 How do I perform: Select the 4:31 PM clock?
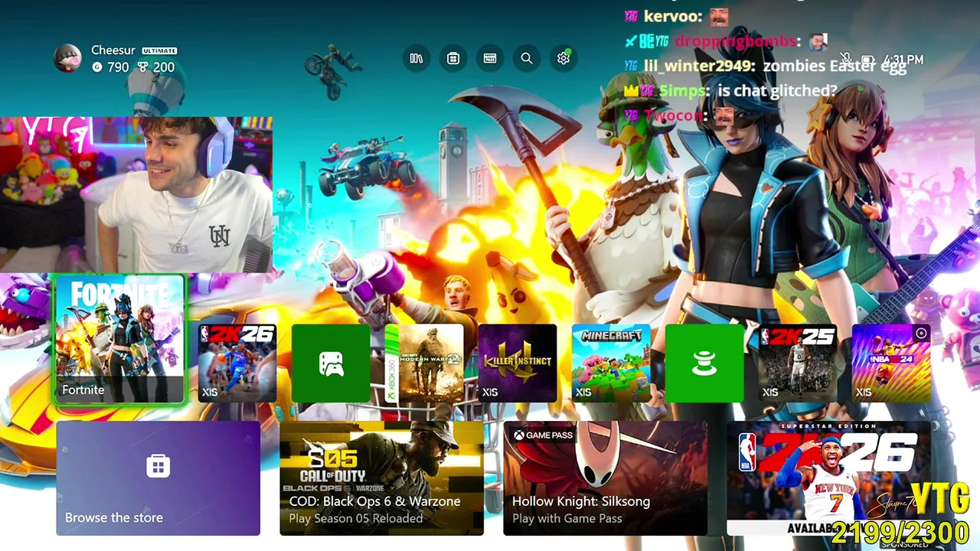pos(903,59)
